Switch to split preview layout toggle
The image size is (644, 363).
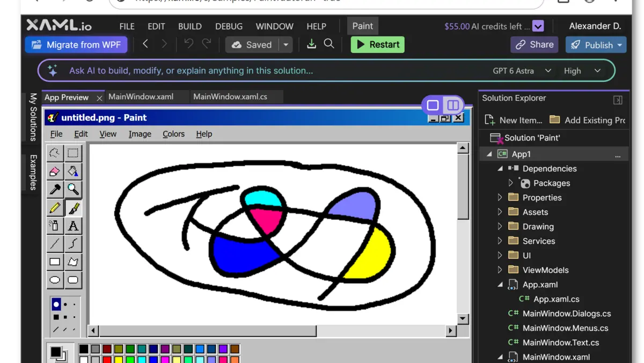tap(453, 105)
